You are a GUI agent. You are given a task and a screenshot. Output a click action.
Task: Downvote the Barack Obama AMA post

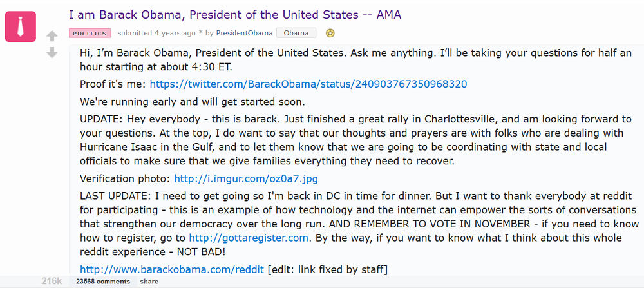pos(52,53)
